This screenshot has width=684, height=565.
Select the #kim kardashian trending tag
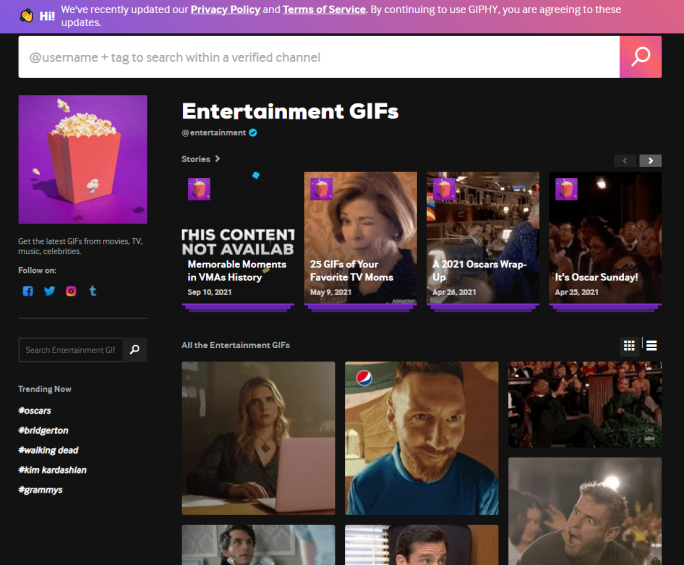52,470
